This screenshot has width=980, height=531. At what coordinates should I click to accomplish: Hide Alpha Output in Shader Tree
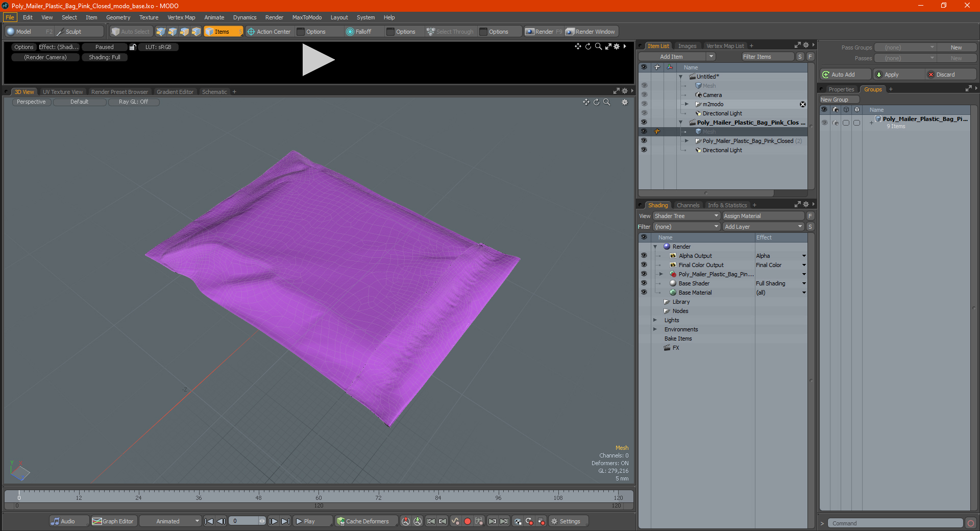click(x=644, y=256)
